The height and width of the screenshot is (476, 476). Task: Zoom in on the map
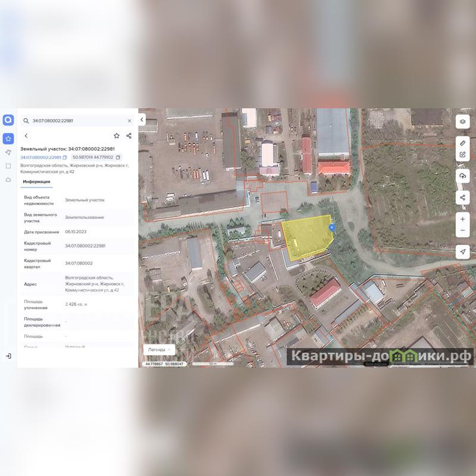point(462,219)
